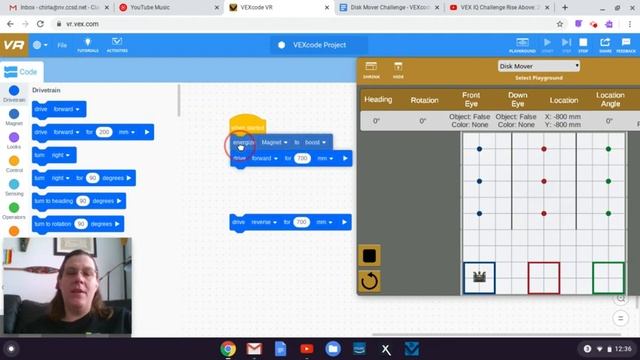Click the workspace zoom-in magnifier icon
This screenshot has width=640, height=360.
pos(621,299)
